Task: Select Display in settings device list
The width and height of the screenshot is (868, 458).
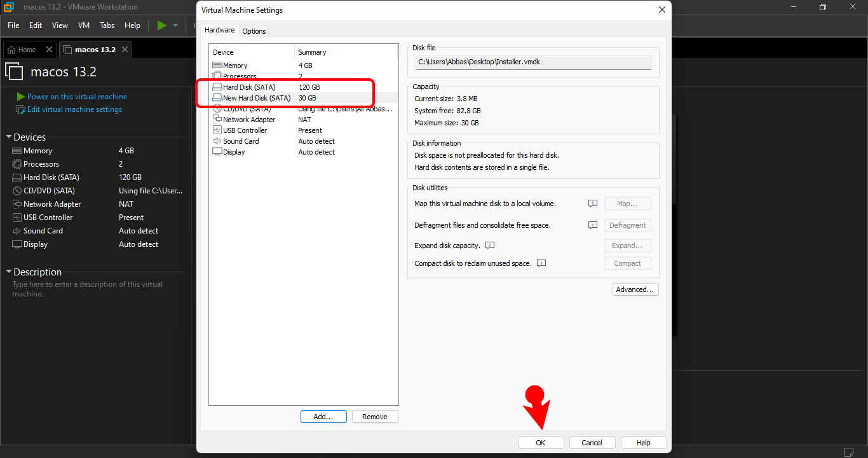Action: pos(303,152)
